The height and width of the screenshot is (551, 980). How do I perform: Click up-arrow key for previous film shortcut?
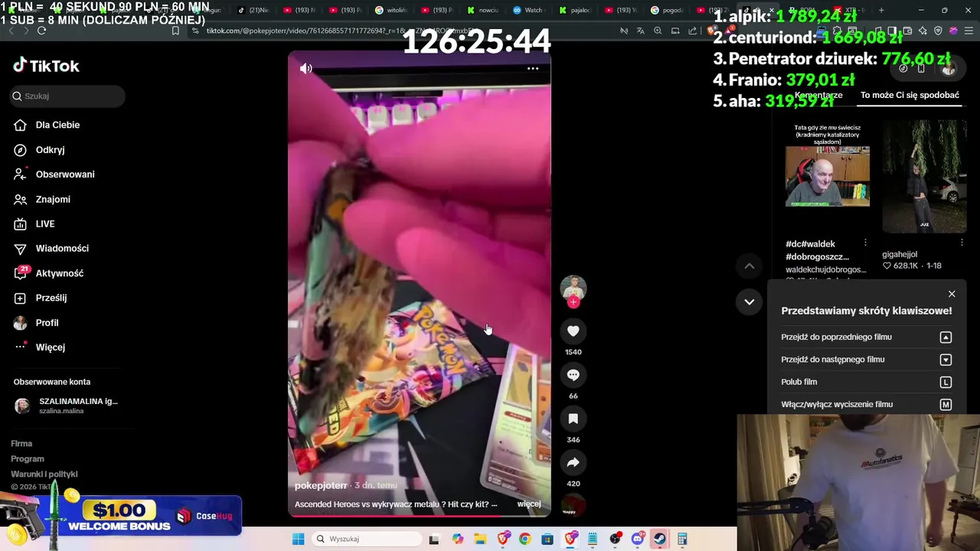coord(946,337)
